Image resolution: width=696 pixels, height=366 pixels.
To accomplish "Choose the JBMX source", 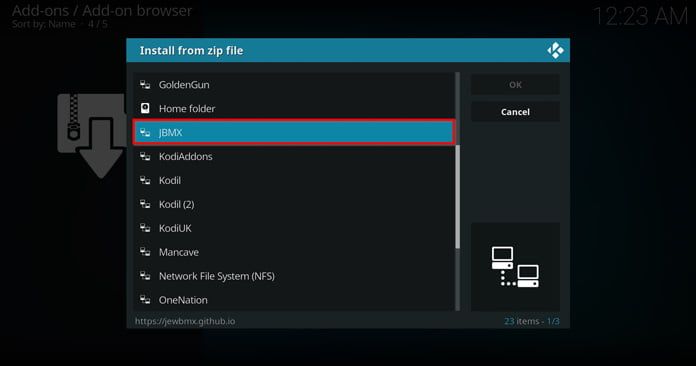I will tap(293, 132).
